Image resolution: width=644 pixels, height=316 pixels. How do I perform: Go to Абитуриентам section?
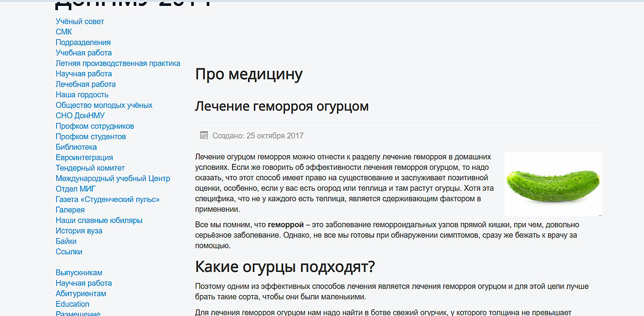[81, 294]
